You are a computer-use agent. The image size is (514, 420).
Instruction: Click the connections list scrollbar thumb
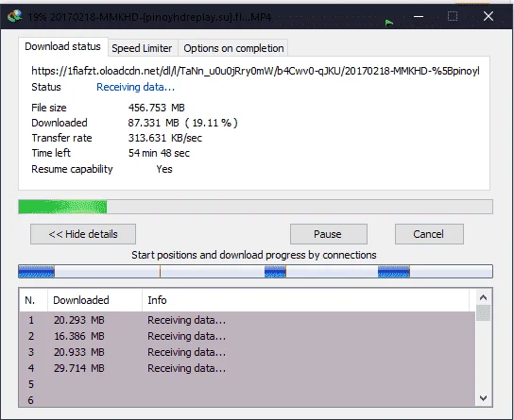click(483, 313)
